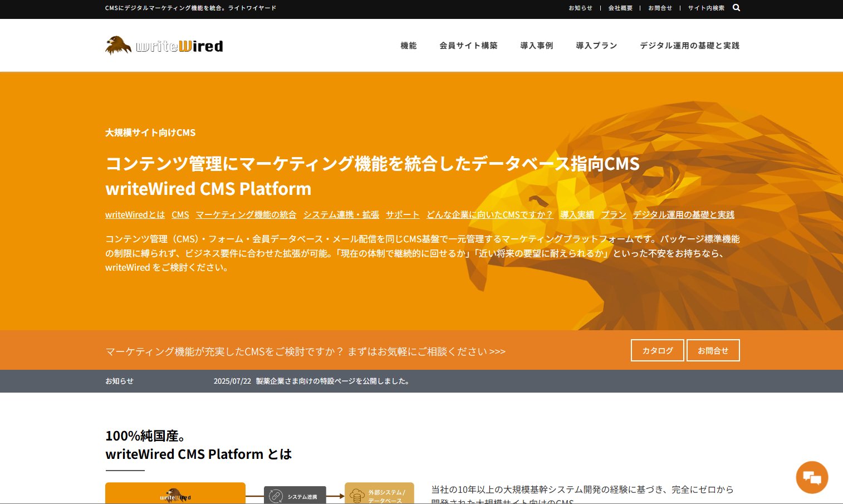
Task: Open the 導入事例 navigation menu
Action: point(536,46)
